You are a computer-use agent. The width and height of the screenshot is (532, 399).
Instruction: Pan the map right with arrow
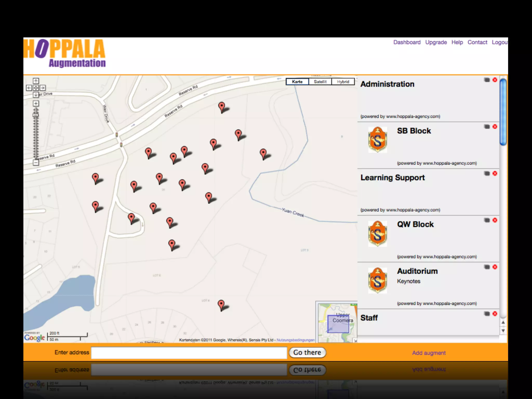(x=43, y=88)
